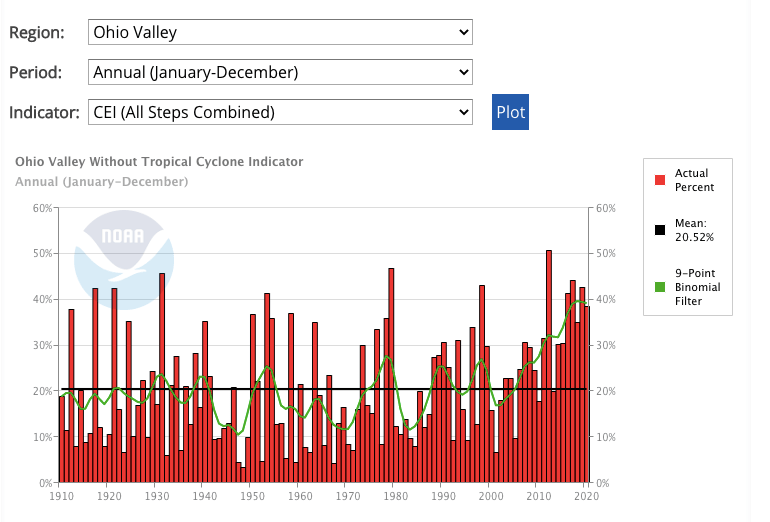Click the Annual (January-December) chart subtitle

(102, 182)
